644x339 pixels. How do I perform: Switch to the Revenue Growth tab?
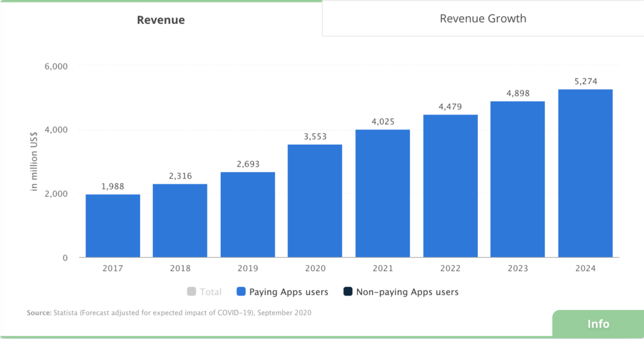click(x=482, y=18)
